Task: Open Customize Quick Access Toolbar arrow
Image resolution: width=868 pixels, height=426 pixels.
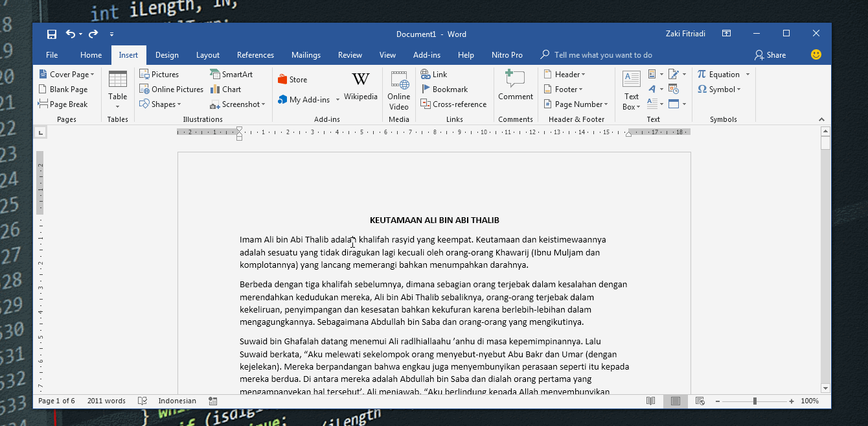Action: click(x=111, y=34)
